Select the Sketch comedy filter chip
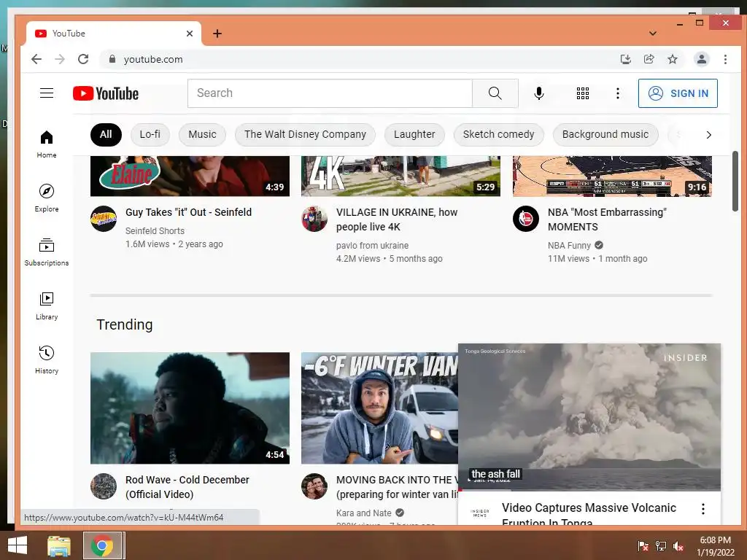Screen dimensions: 747x560 tap(498, 135)
